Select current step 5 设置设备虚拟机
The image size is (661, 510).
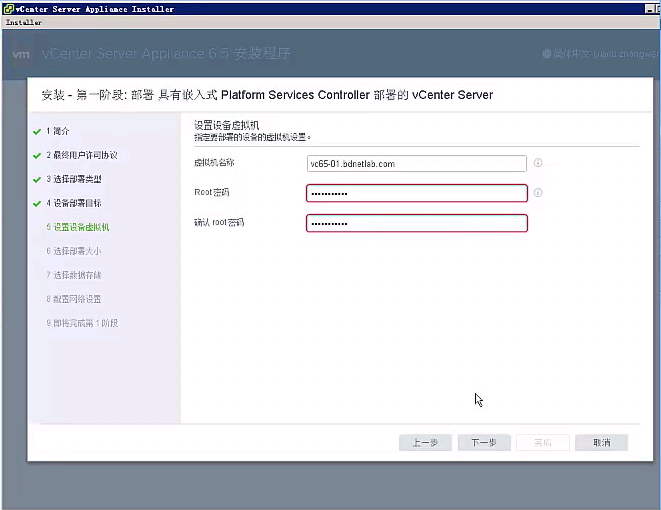[x=78, y=227]
